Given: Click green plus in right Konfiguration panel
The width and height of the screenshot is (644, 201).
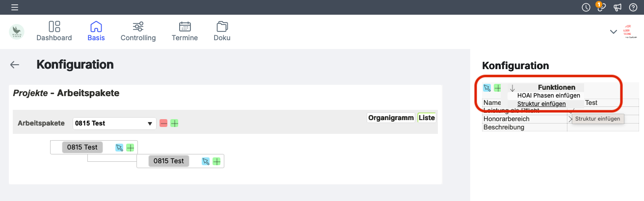Looking at the screenshot, I should tap(497, 88).
